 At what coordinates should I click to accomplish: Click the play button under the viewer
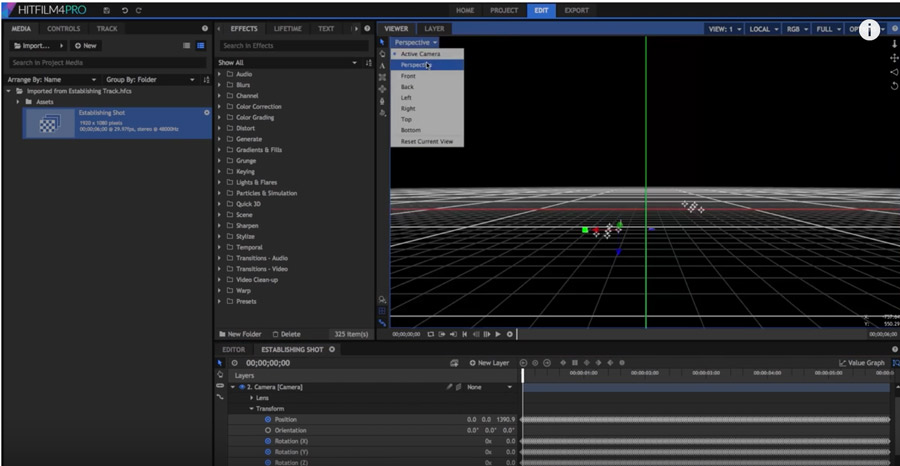pyautogui.click(x=497, y=334)
